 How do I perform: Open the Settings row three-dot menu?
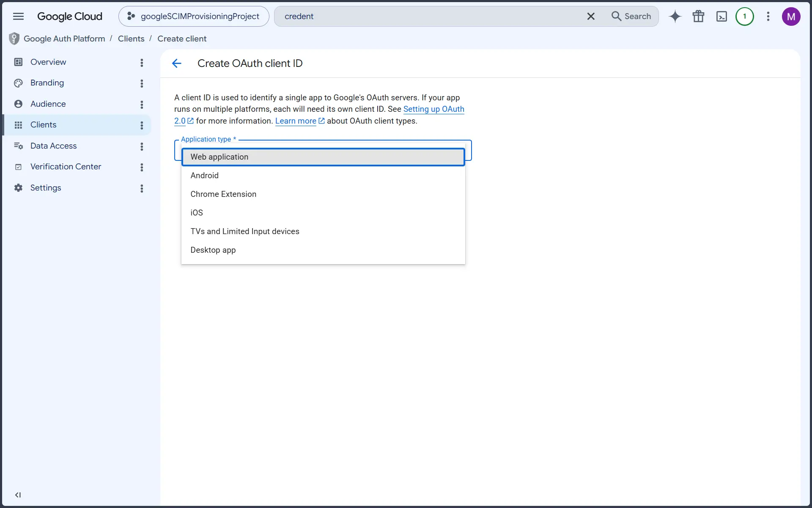point(142,188)
